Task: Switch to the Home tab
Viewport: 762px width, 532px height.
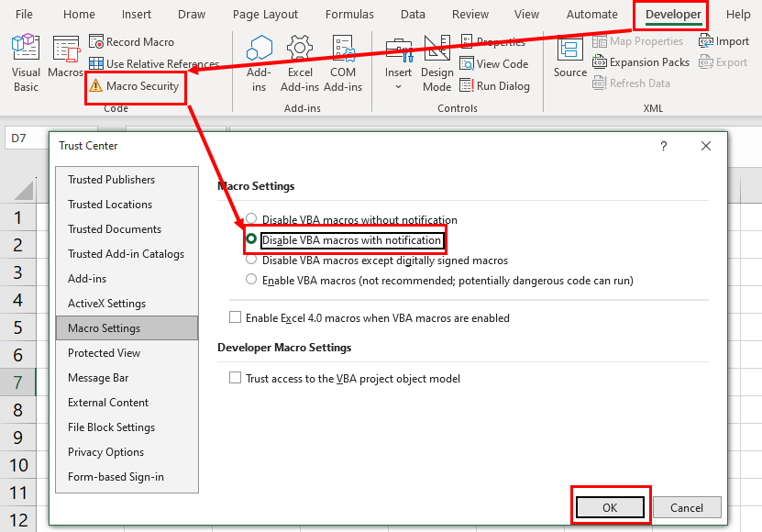Action: 79,14
